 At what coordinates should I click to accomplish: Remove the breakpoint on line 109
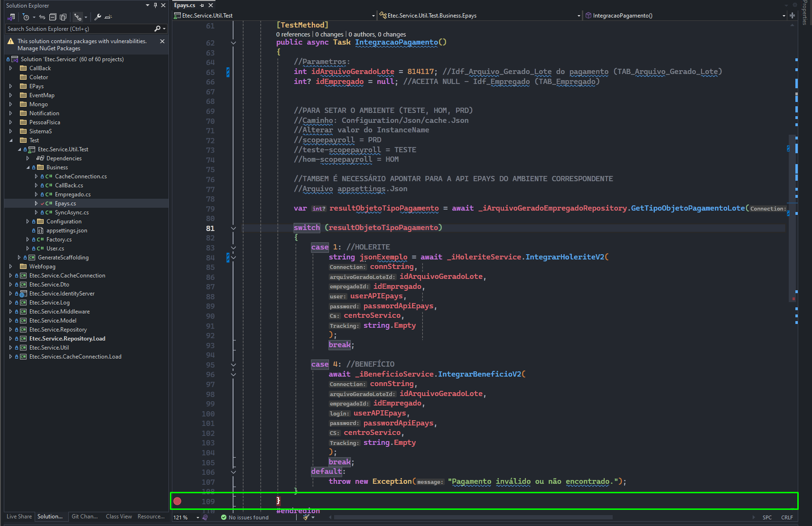click(x=177, y=501)
